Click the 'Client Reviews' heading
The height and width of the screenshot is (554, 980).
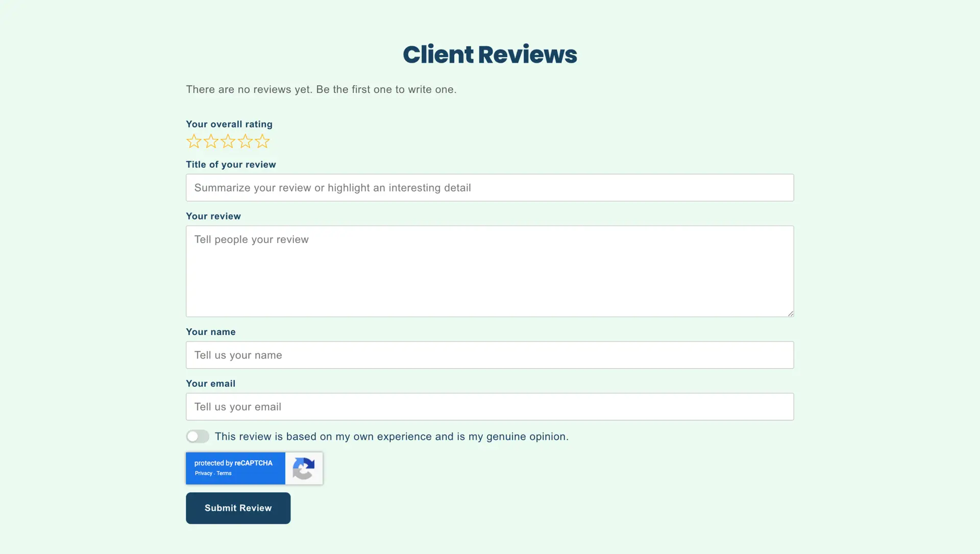pyautogui.click(x=489, y=55)
